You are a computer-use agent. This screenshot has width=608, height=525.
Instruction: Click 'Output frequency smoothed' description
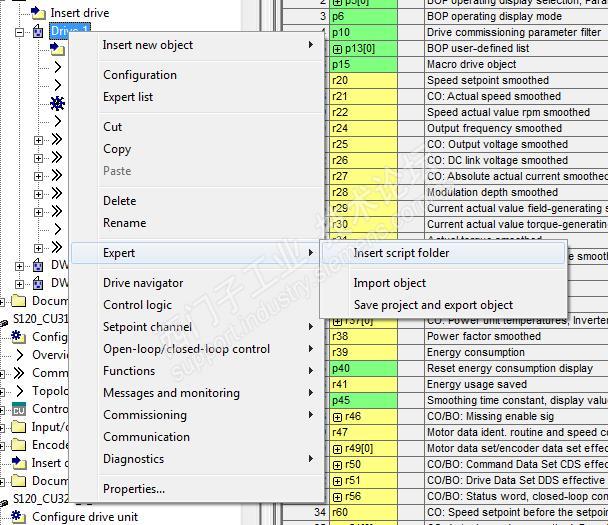[x=494, y=128]
